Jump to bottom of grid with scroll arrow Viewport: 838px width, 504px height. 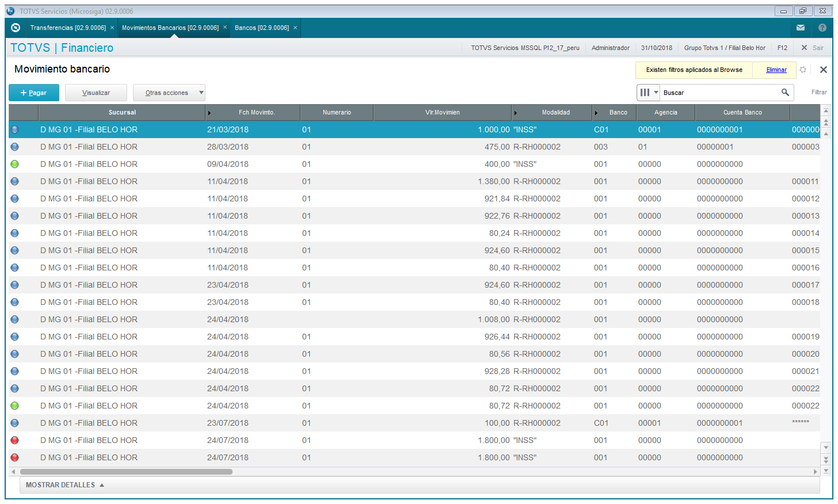coord(826,471)
